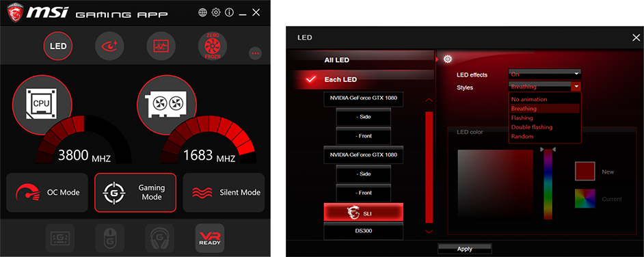
Task: Select Breathing style in list
Action: coord(545,109)
